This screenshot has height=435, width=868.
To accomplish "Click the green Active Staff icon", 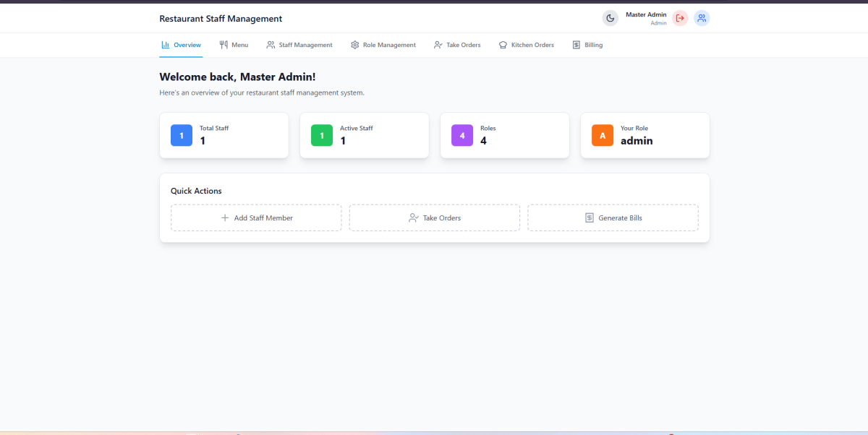I will coord(322,135).
